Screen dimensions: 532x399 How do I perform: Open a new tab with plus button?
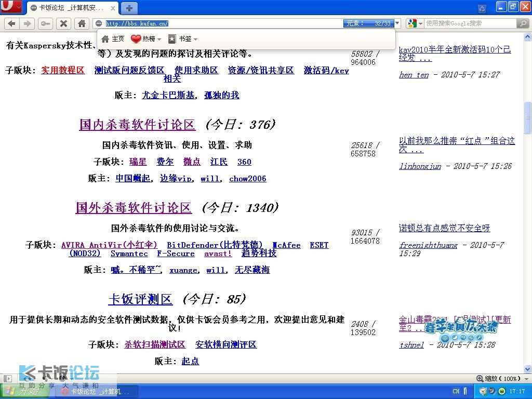(129, 8)
